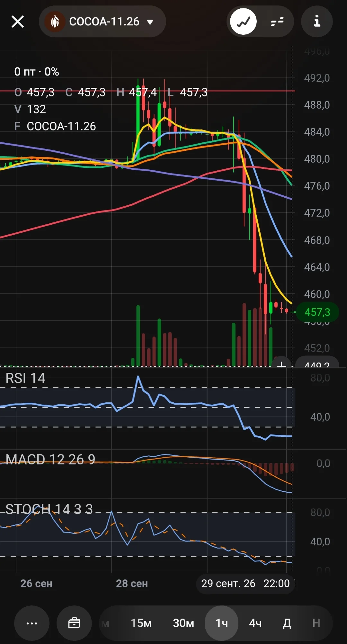Select the Н weekly timeframe tab
The image size is (347, 644).
click(x=316, y=623)
